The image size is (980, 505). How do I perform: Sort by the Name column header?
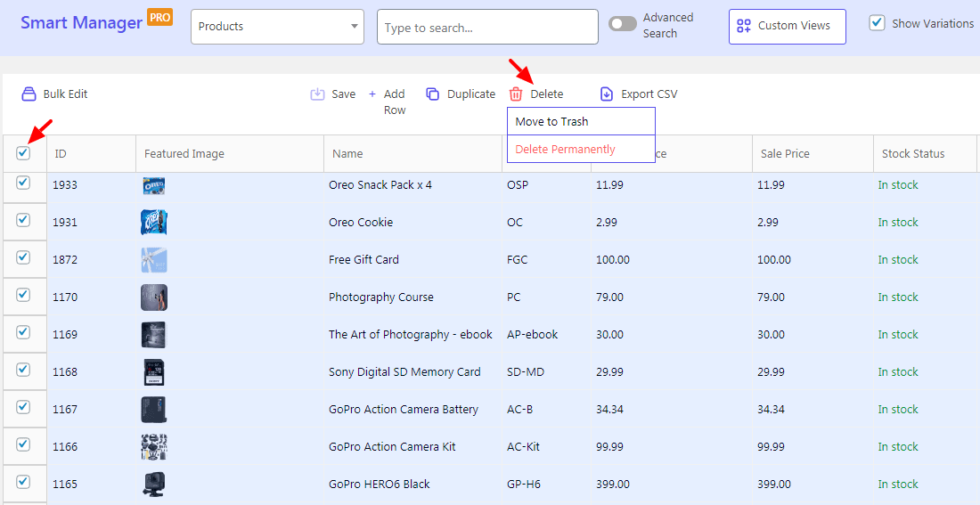(412, 154)
